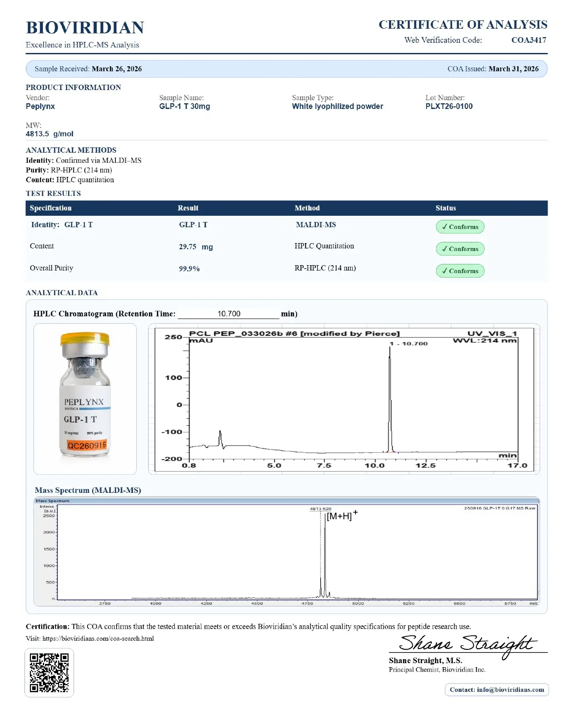This screenshot has width=563, height=728.
Task: Select the Retention Time field showing 10.700
Action: click(x=229, y=314)
